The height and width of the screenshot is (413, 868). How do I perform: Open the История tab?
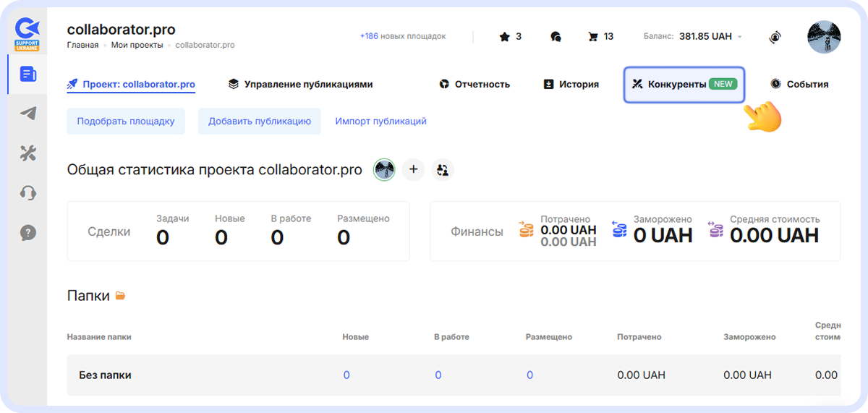[571, 84]
